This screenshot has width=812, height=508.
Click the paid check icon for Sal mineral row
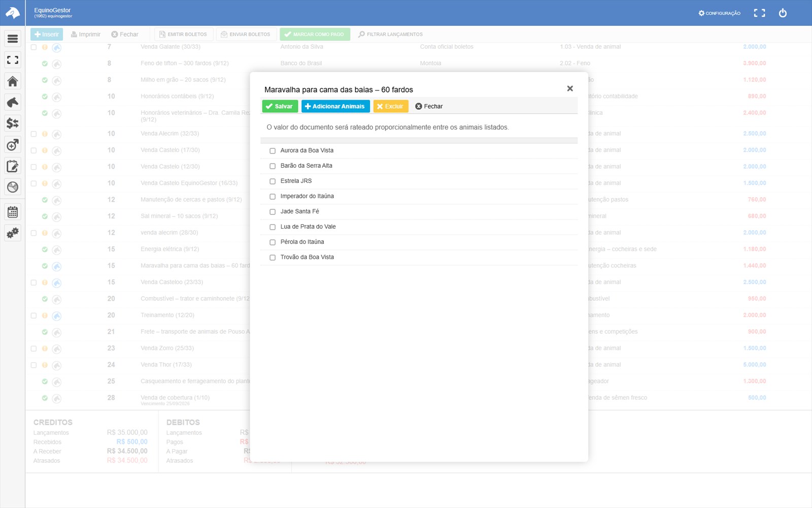click(45, 216)
